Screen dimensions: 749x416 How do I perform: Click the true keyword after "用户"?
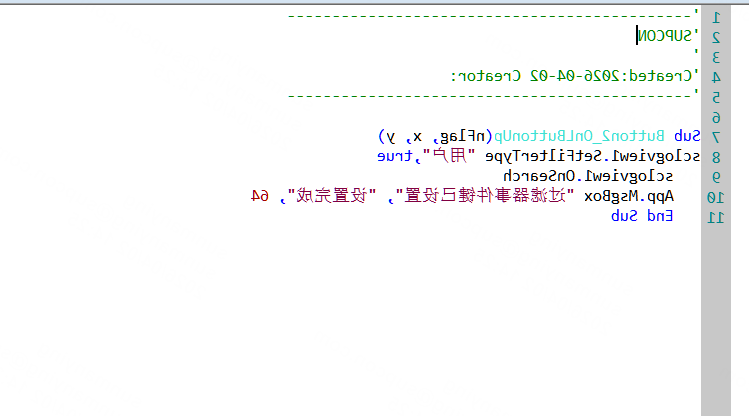(x=395, y=157)
